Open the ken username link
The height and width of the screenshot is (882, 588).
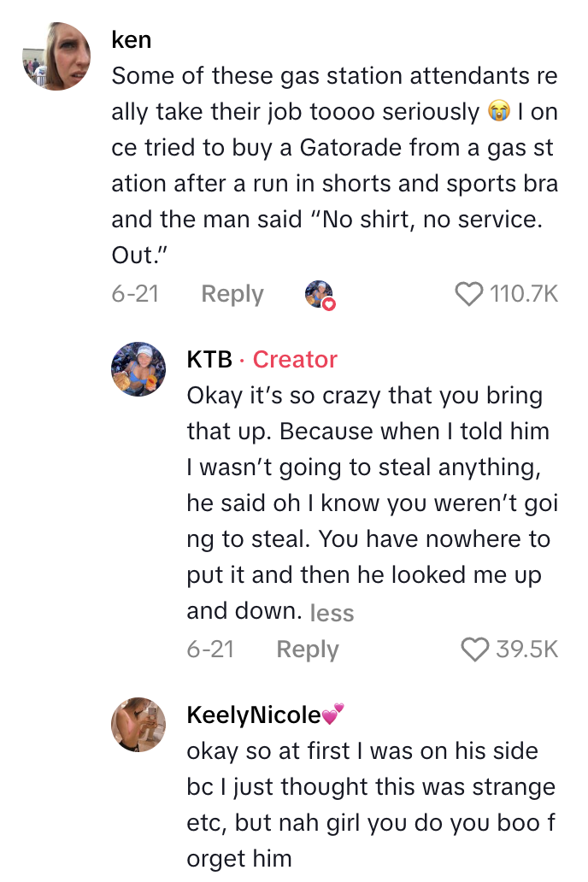[x=131, y=39]
